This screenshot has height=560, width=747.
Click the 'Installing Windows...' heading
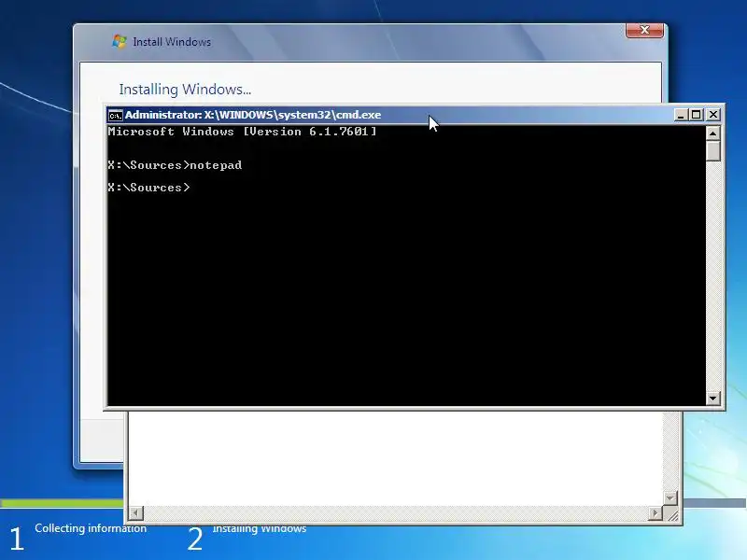pos(185,90)
